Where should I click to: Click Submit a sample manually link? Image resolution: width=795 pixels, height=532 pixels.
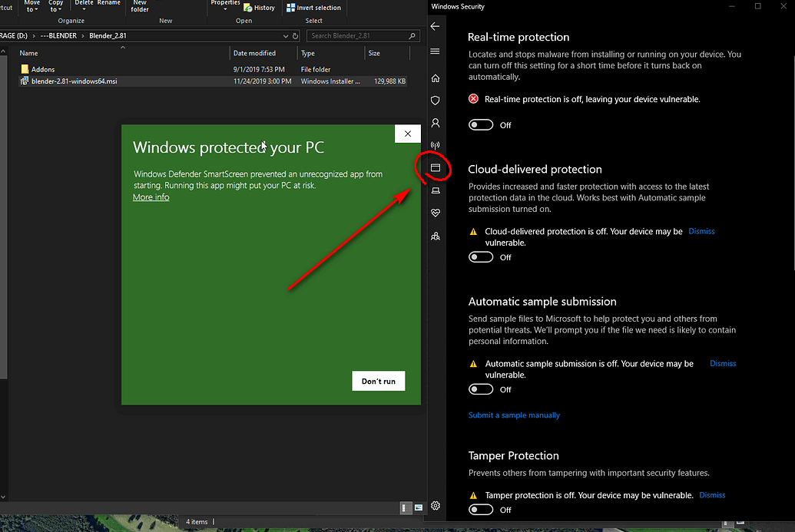pos(514,415)
